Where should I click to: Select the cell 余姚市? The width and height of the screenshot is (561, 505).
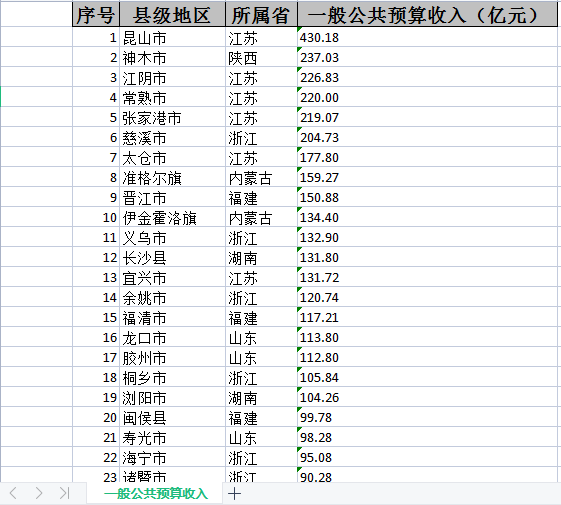pos(172,298)
